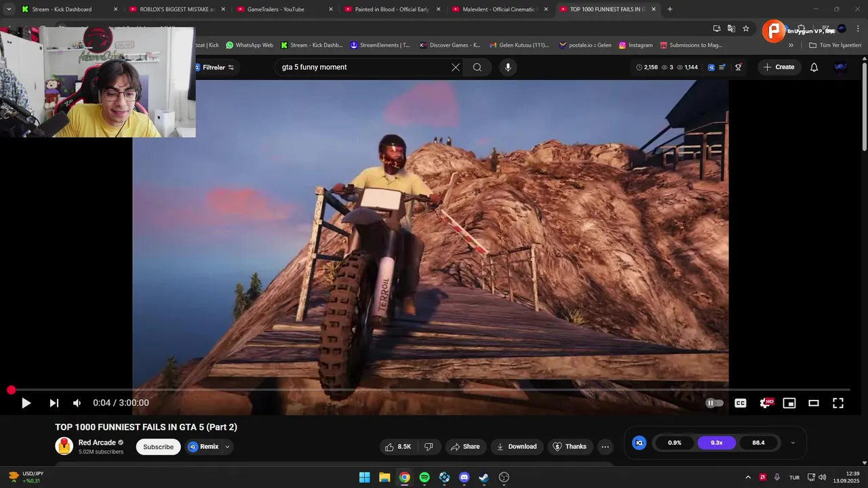The image size is (868, 488).
Task: Switch to Malevilent Official Cinematic tab
Action: [x=500, y=9]
